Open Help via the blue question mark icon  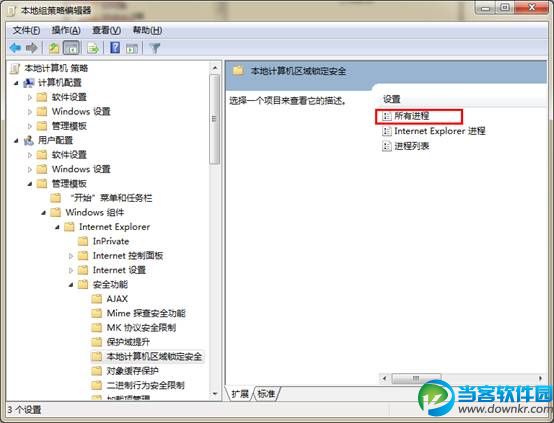click(115, 48)
